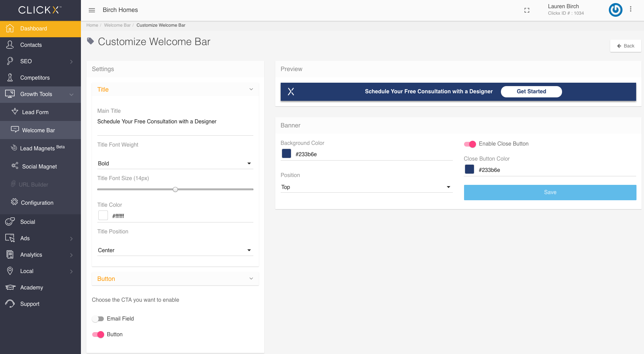Screen dimensions: 644x354
Task: Expand the Local submenu arrow
Action: 71,271
